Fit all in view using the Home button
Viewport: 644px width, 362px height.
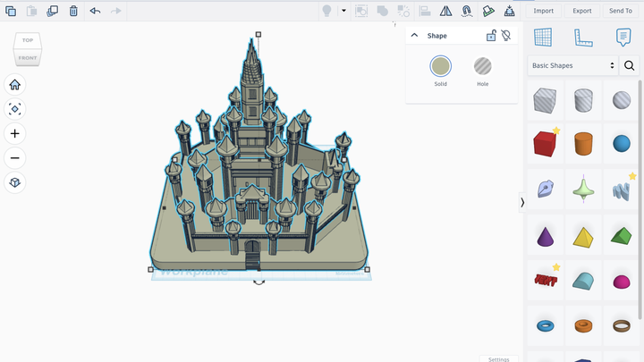click(15, 85)
